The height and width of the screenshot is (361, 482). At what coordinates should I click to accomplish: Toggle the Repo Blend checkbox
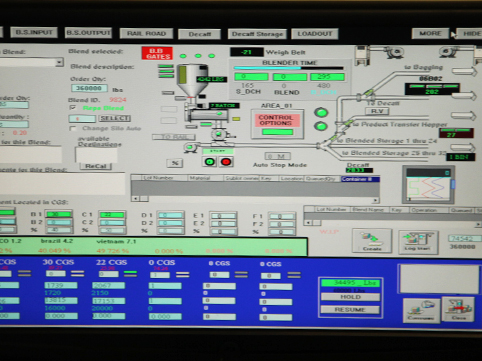(x=73, y=108)
